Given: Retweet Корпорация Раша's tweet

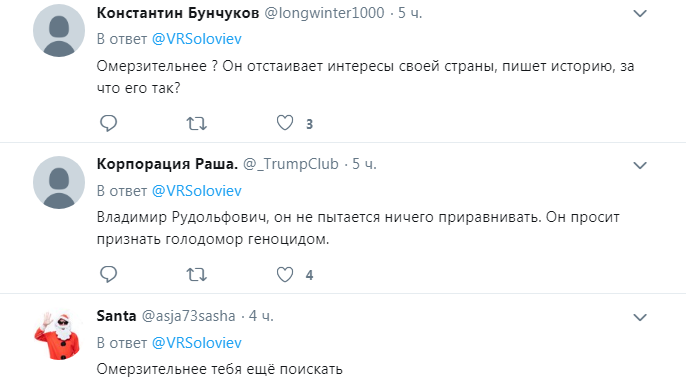Looking at the screenshot, I should (x=196, y=275).
